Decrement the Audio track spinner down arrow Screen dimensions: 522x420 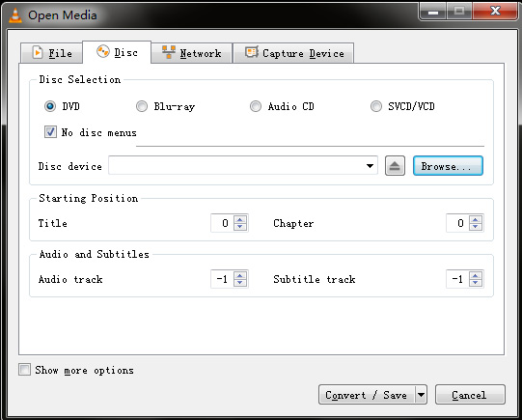[x=240, y=283]
